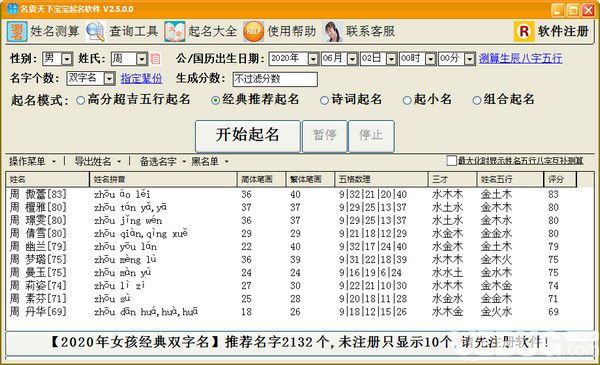Click the 生成分数 input field
Viewport: 600px width, 365px height.
pos(275,79)
